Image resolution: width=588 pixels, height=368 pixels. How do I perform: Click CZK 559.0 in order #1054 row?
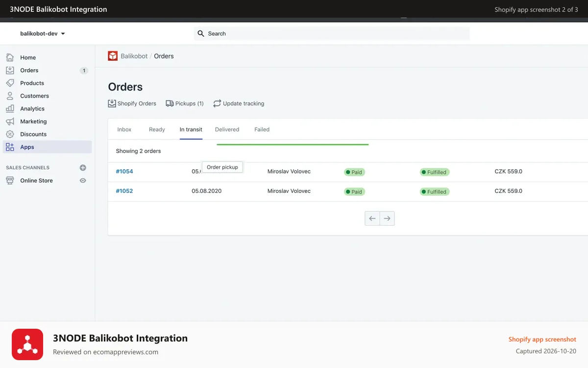(x=509, y=171)
